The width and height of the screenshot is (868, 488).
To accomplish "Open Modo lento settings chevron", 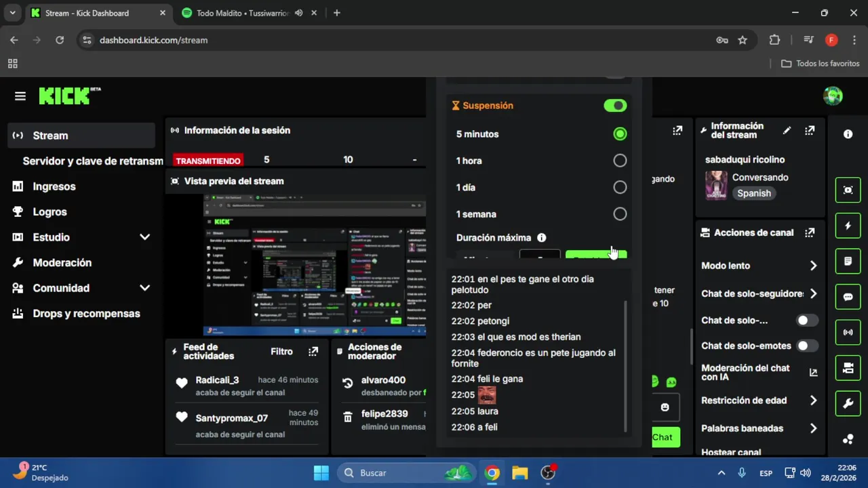I will coord(813,266).
